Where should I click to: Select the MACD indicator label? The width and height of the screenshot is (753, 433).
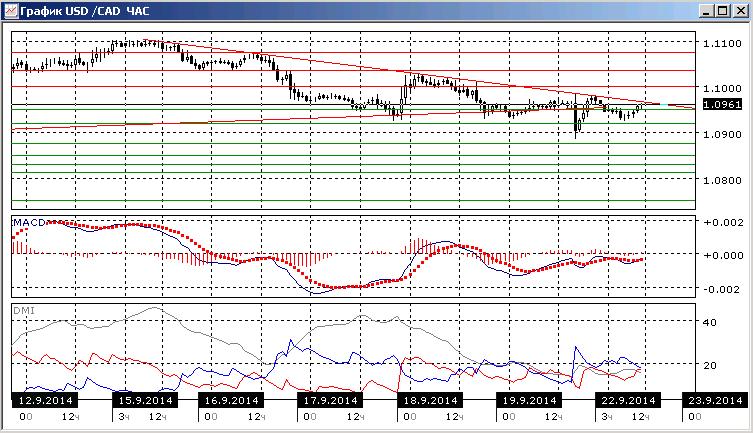pos(29,222)
